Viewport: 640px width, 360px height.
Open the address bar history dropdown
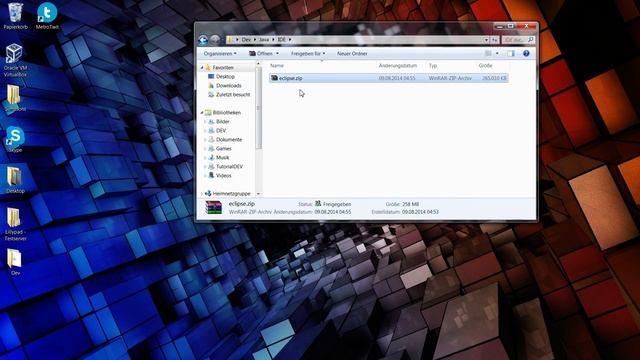[486, 40]
